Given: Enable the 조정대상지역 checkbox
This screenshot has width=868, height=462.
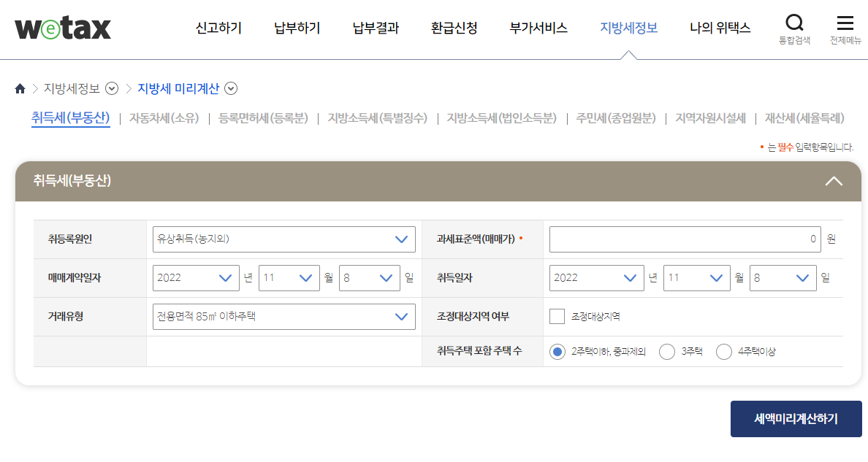Looking at the screenshot, I should click(555, 317).
